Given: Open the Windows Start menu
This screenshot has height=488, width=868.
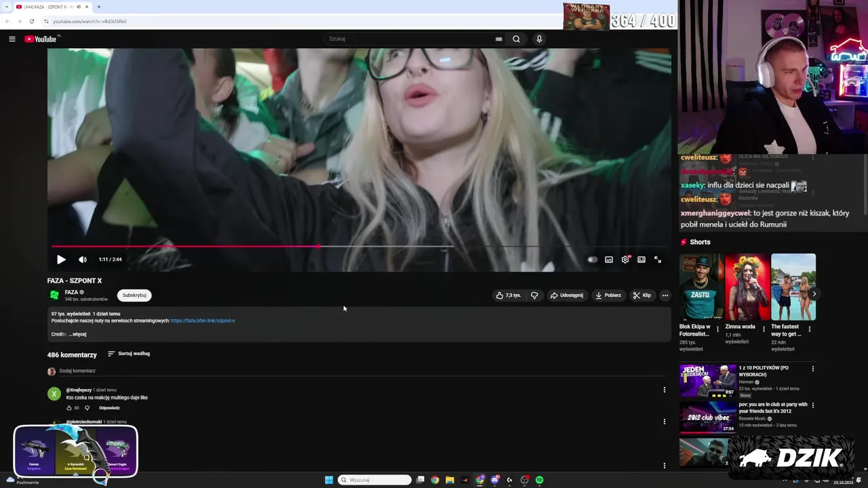Looking at the screenshot, I should coord(329,480).
